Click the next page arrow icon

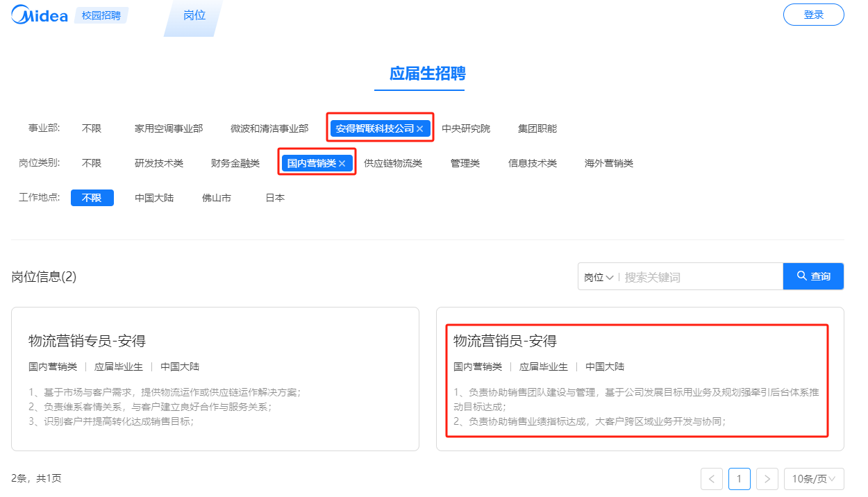pos(767,479)
